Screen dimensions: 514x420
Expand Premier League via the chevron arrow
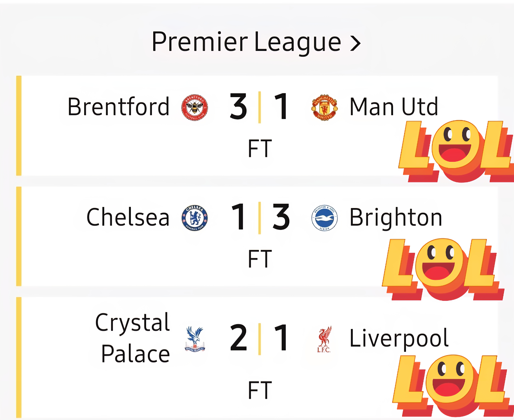(356, 44)
